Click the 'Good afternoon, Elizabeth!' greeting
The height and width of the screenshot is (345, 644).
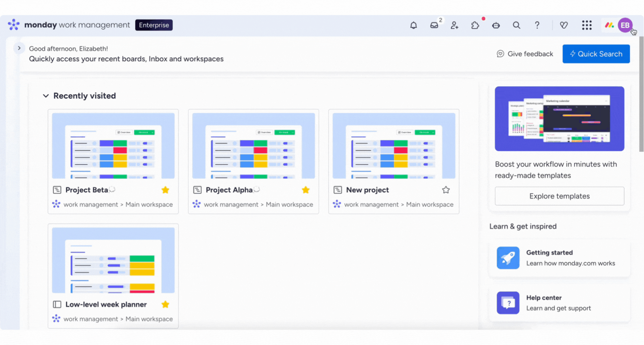point(68,49)
